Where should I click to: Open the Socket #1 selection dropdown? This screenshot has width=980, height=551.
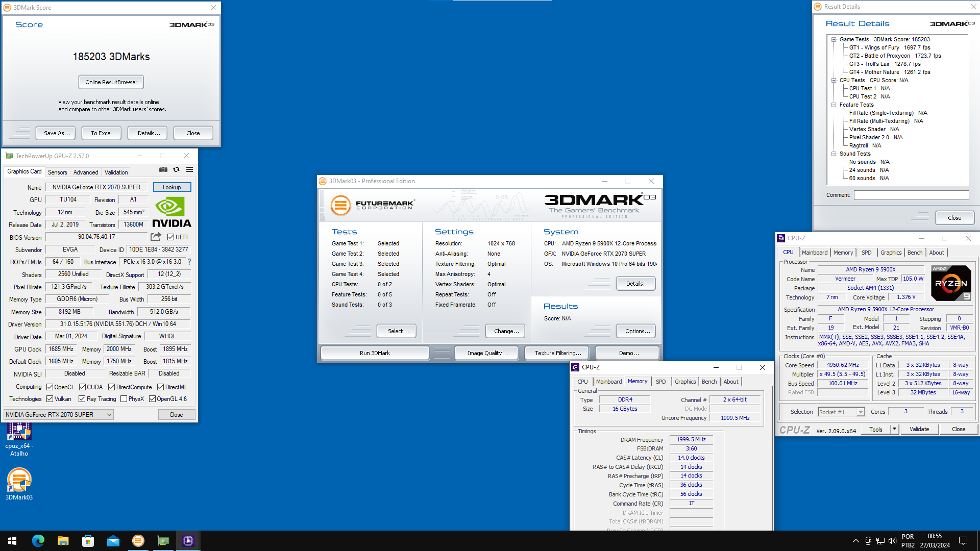[x=841, y=412]
